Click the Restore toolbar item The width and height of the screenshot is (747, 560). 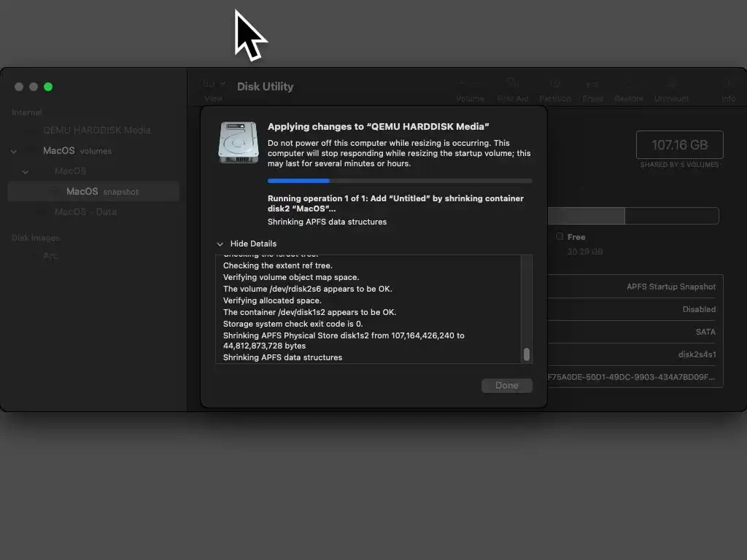point(628,89)
